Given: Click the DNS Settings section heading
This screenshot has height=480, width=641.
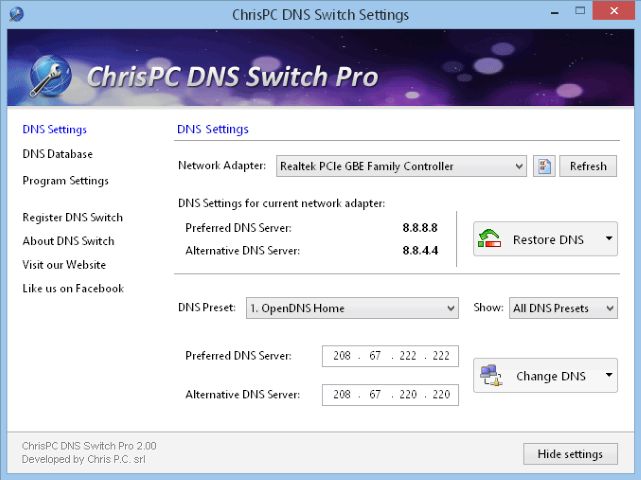Looking at the screenshot, I should click(213, 129).
